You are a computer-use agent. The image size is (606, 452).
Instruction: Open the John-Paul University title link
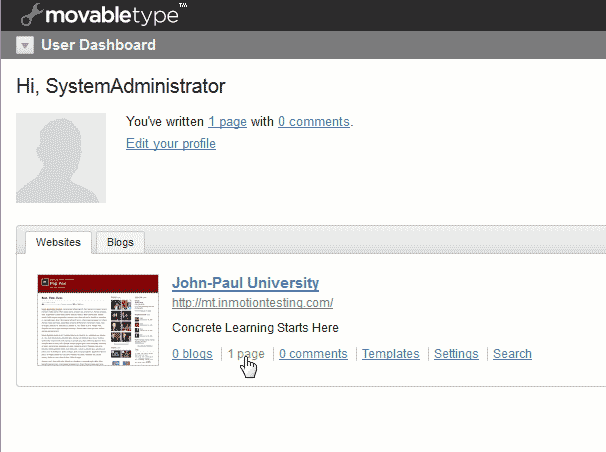pos(245,283)
